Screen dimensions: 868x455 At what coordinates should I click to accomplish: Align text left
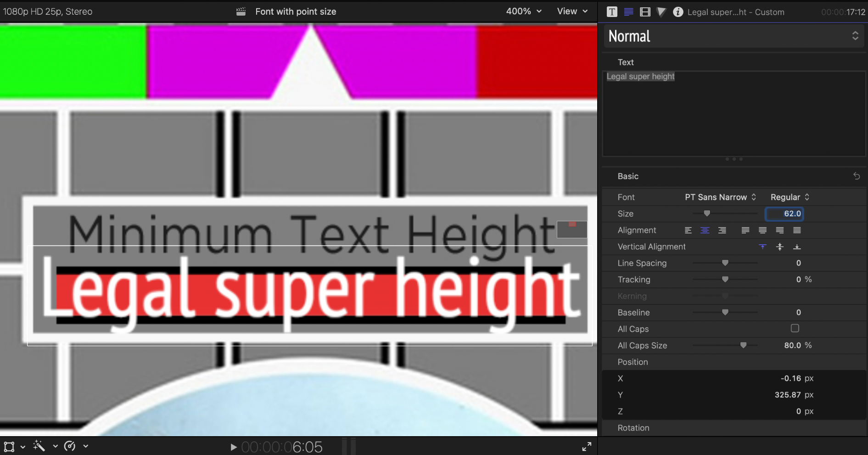coord(688,230)
